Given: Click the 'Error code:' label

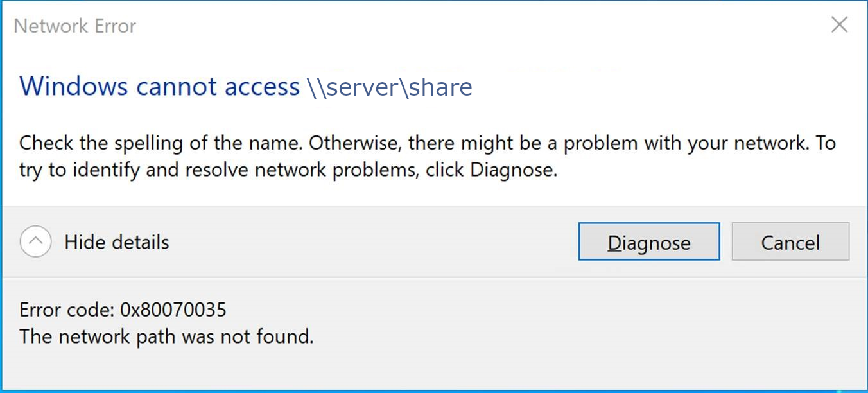Looking at the screenshot, I should (x=67, y=310).
